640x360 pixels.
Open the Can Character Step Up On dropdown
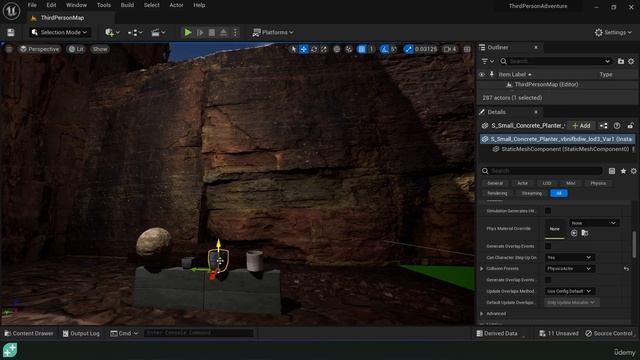[x=569, y=258]
